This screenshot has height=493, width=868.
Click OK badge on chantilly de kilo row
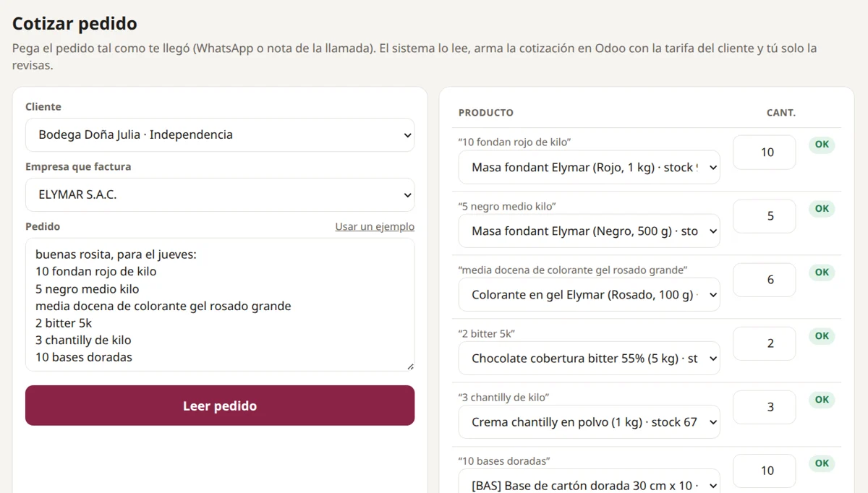(822, 399)
